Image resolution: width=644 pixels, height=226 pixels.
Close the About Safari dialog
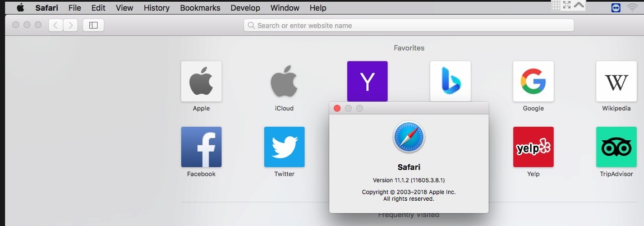click(337, 108)
